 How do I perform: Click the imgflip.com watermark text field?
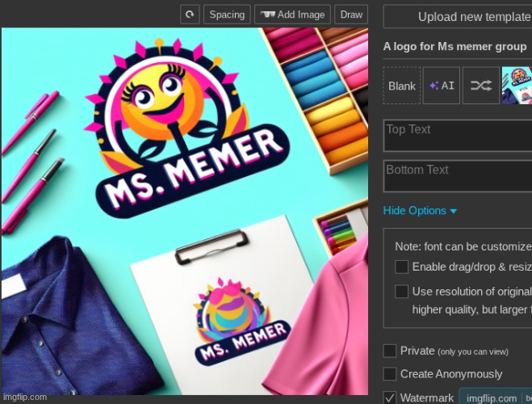click(x=491, y=398)
